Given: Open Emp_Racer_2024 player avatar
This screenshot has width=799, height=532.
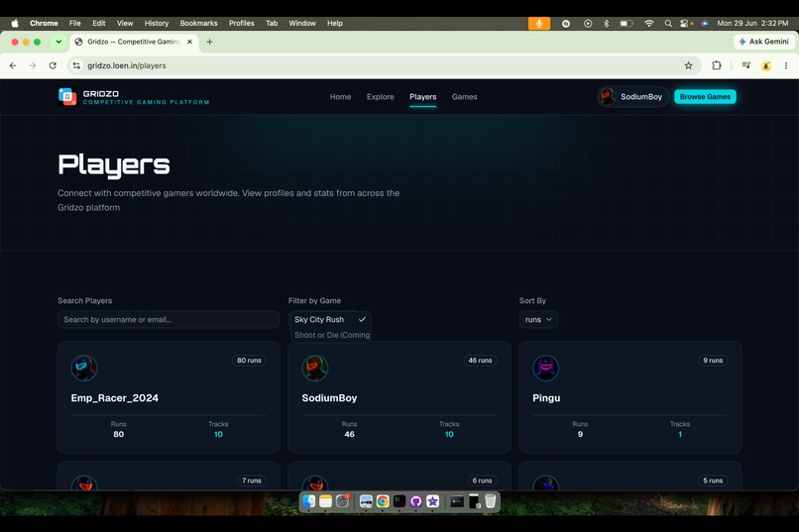Looking at the screenshot, I should point(84,369).
